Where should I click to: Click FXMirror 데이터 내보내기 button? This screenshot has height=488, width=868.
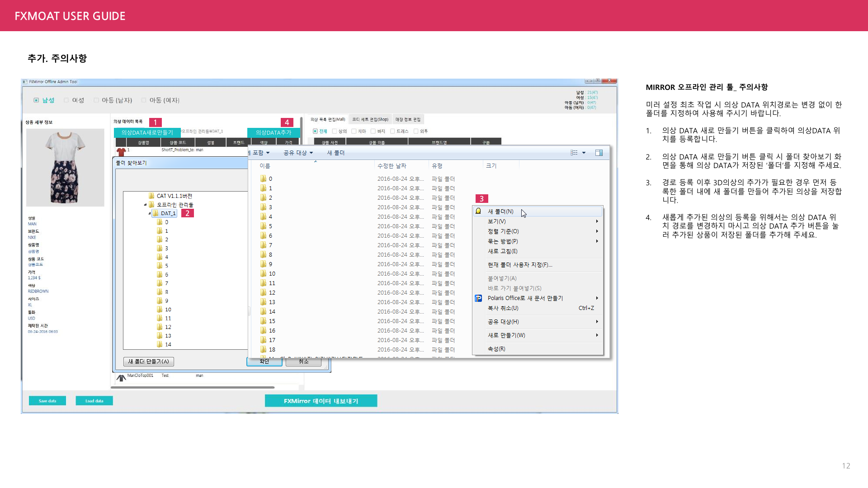click(x=321, y=401)
